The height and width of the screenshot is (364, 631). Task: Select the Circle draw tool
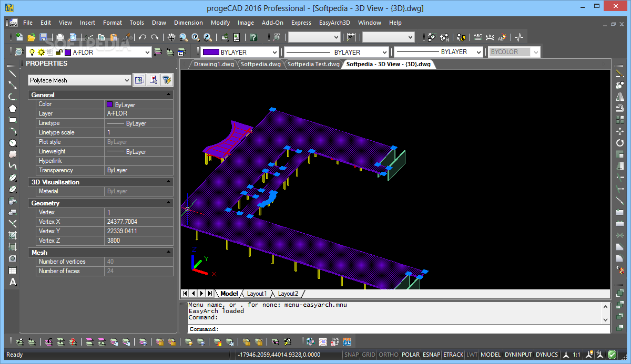pyautogui.click(x=13, y=143)
